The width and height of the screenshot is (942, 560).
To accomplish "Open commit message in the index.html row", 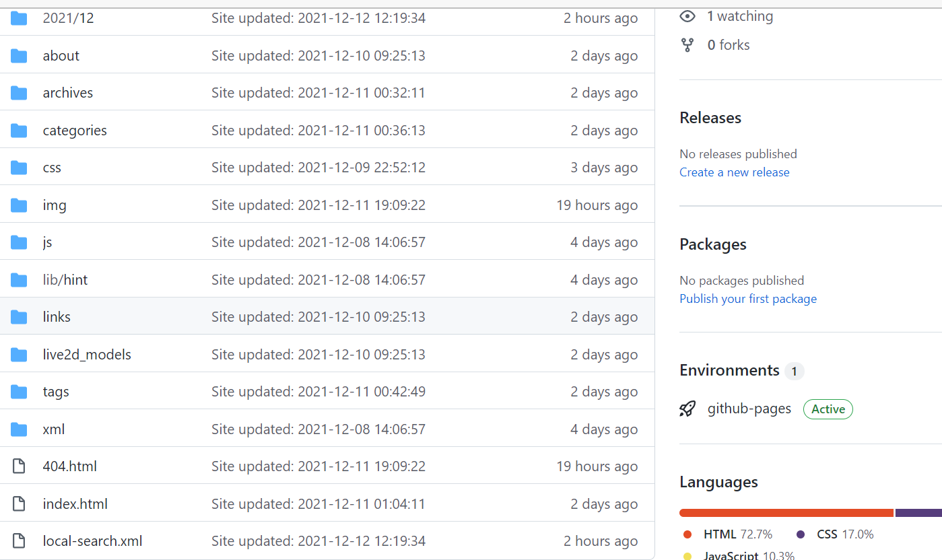I will pyautogui.click(x=318, y=504).
